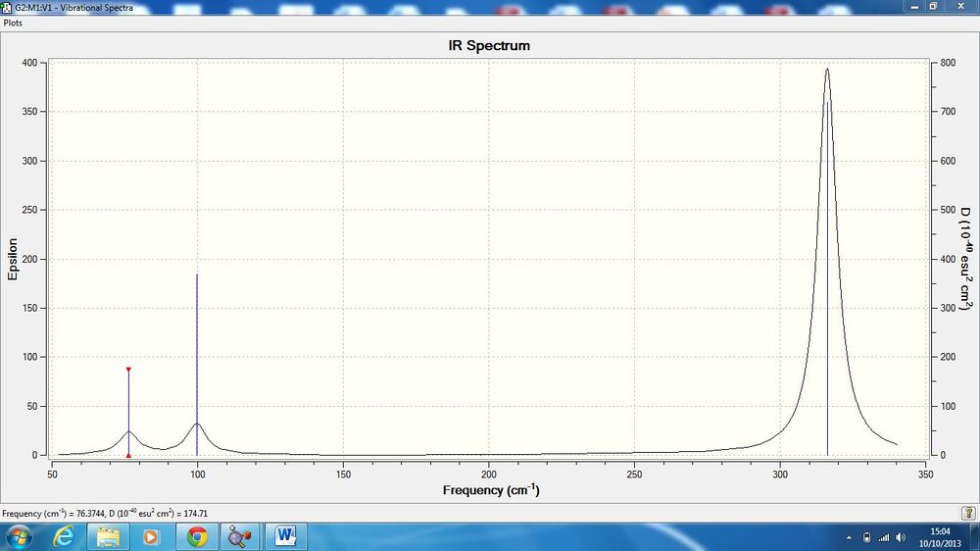Select the vibrational peak line at 100 cm-1
The width and height of the screenshot is (980, 551).
point(197,365)
